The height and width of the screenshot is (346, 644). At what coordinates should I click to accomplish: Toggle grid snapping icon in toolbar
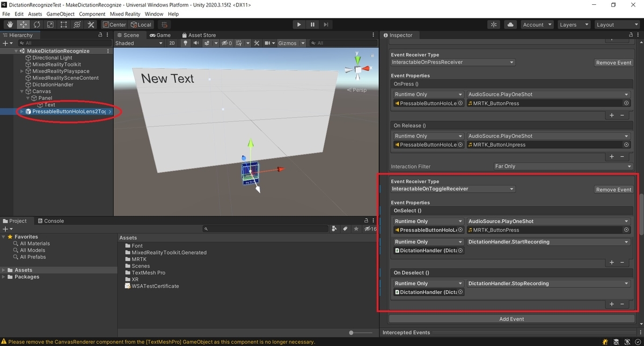pyautogui.click(x=164, y=25)
